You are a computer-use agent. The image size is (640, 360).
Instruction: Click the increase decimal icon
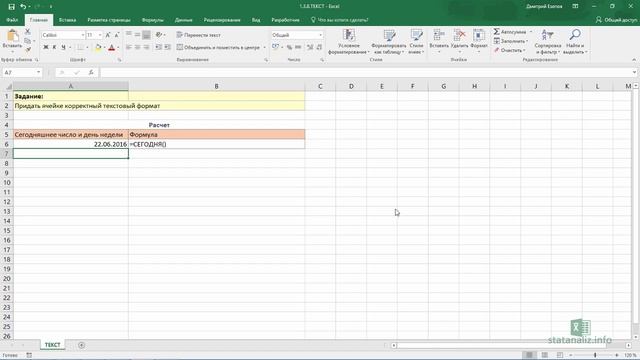click(310, 47)
